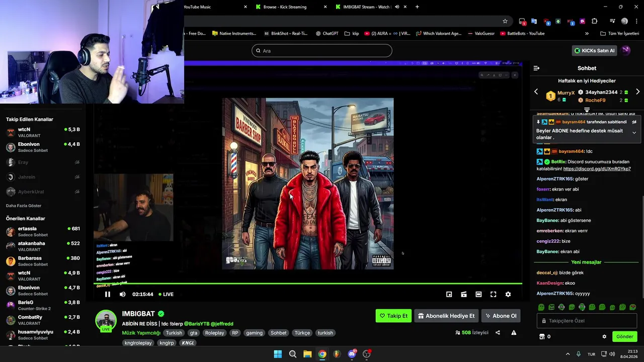Open the Google Translate extension icon
644x362 pixels.
(534, 21)
